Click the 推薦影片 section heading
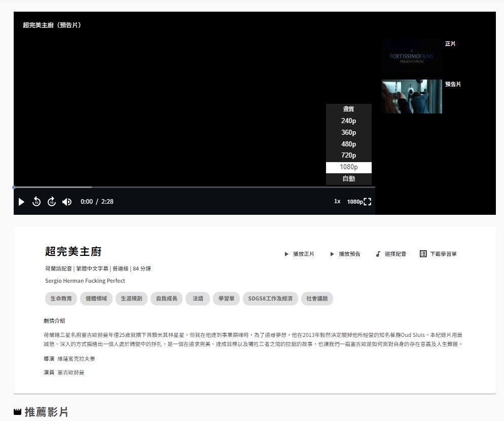Viewport: 504px width, 421px height. click(46, 412)
